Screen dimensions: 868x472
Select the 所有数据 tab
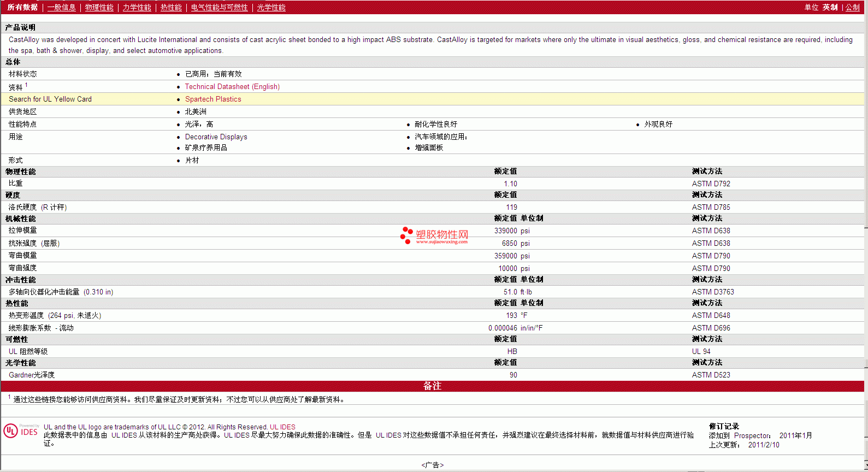click(x=22, y=7)
